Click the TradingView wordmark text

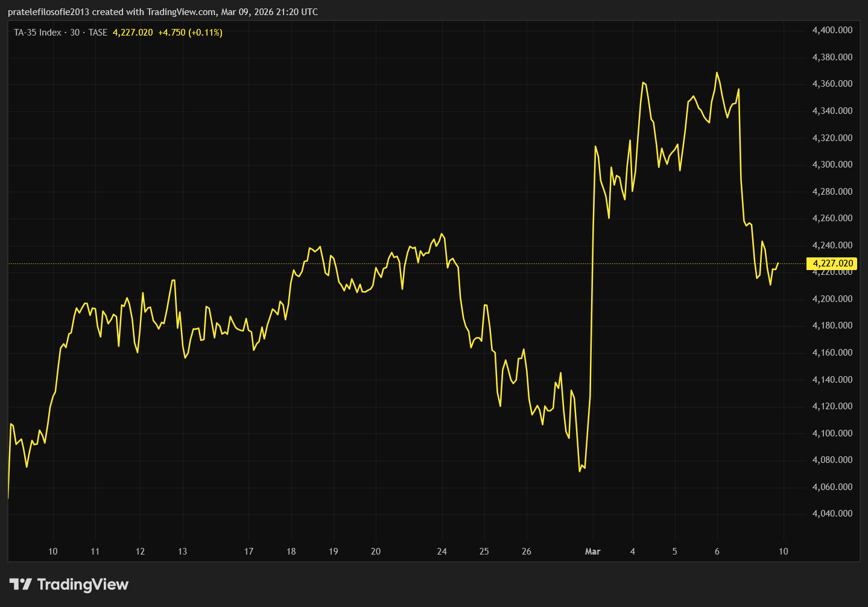point(83,584)
